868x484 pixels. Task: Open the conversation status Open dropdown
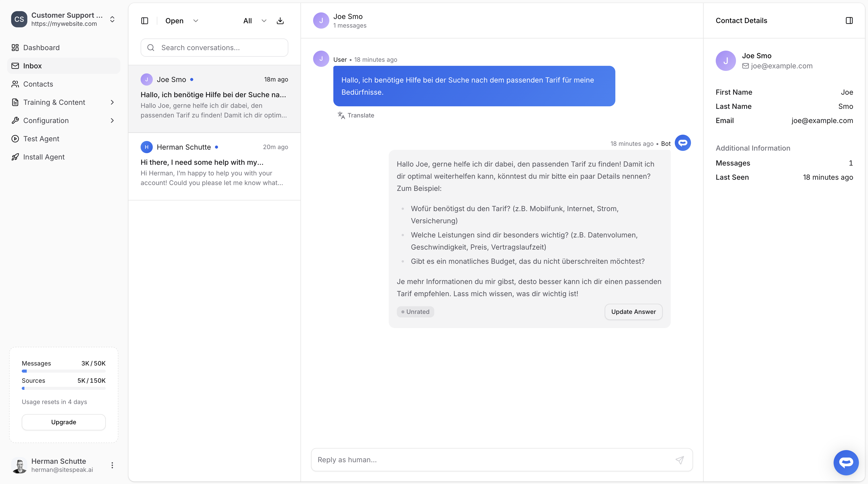181,21
